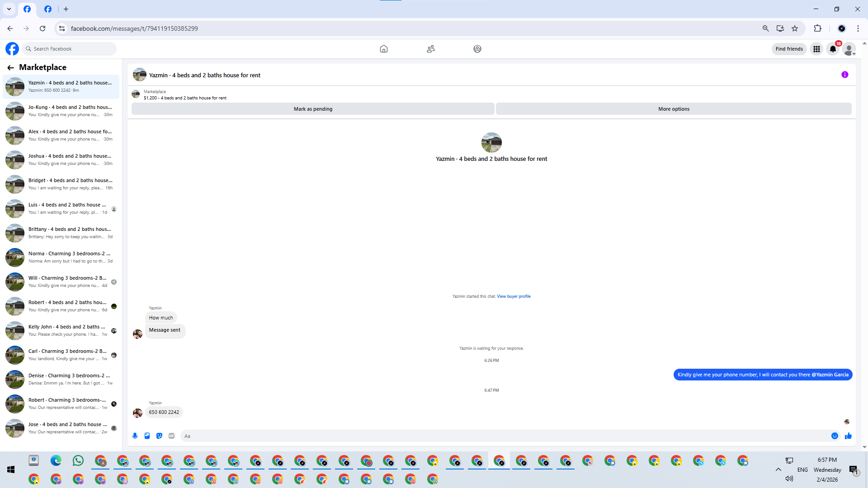Open the GIF picker icon

point(171,436)
